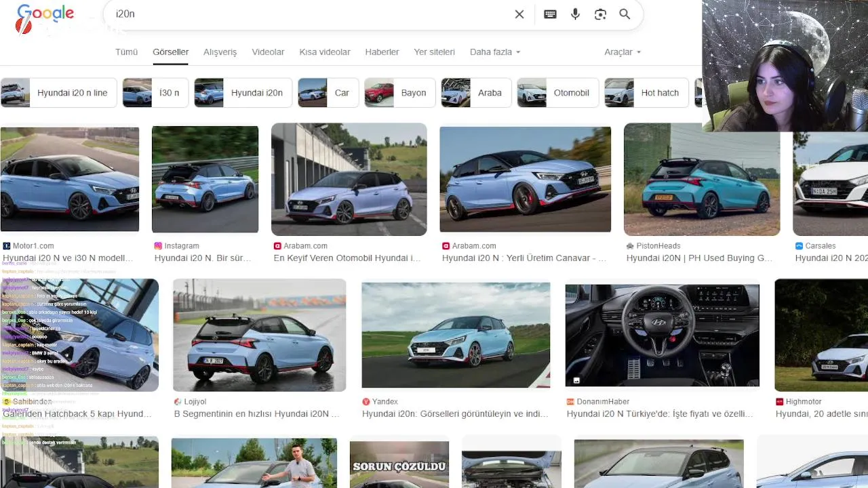Open the Highmotor i20 image

821,335
